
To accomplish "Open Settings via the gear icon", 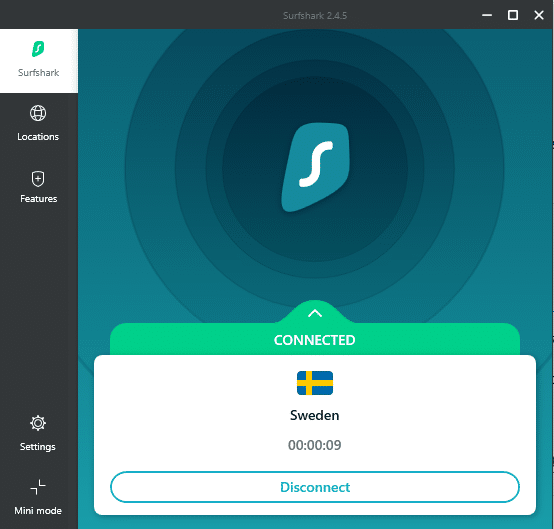I will (38, 423).
